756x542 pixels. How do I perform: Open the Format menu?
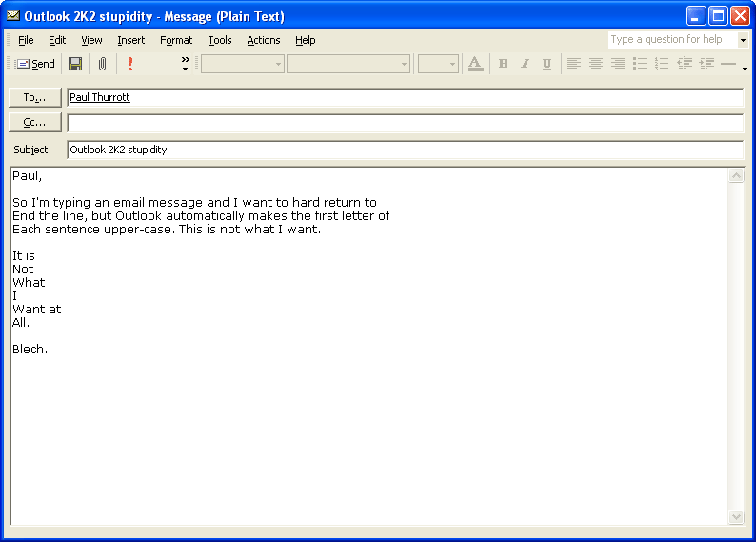coord(176,40)
